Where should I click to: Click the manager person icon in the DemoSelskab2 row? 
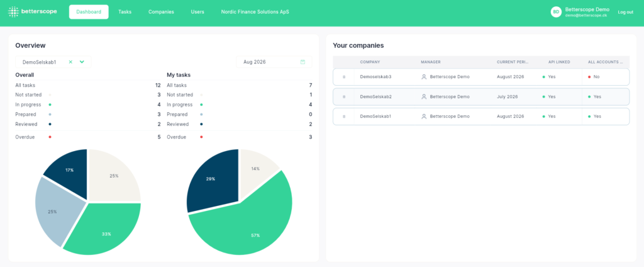424,97
